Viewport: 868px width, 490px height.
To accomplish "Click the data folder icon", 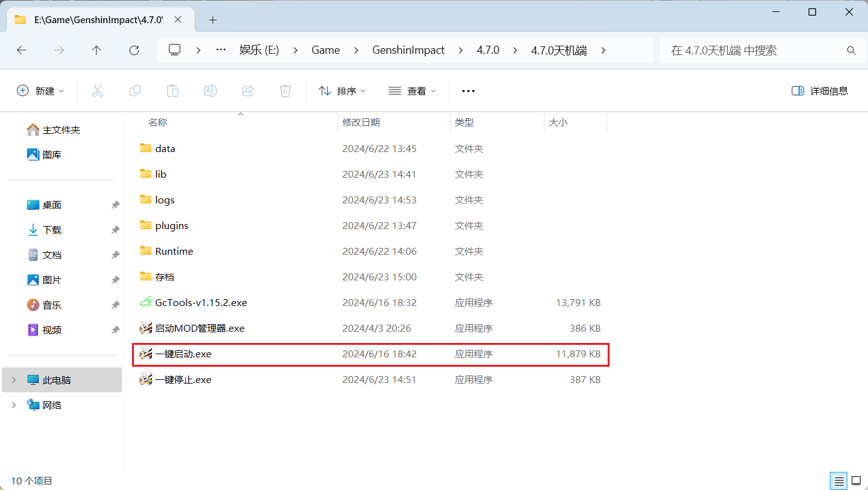I will pyautogui.click(x=146, y=148).
